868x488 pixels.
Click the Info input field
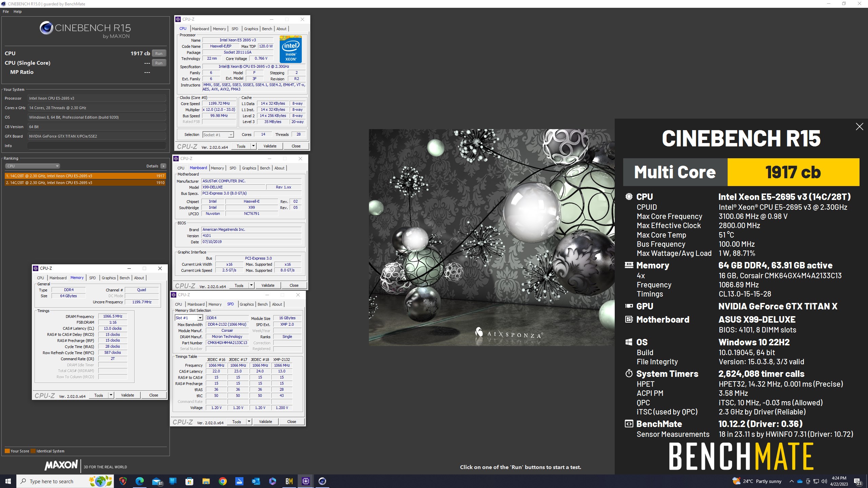[x=97, y=146]
